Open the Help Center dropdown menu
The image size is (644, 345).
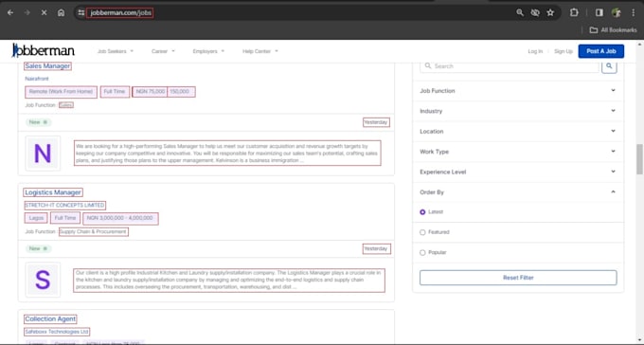260,51
